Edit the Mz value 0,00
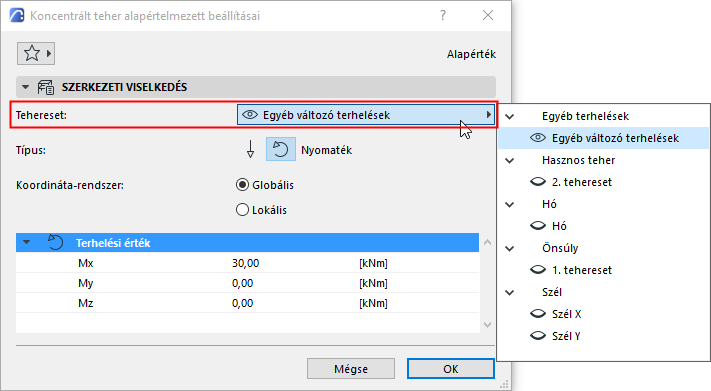This screenshot has height=391, width=711. [243, 303]
